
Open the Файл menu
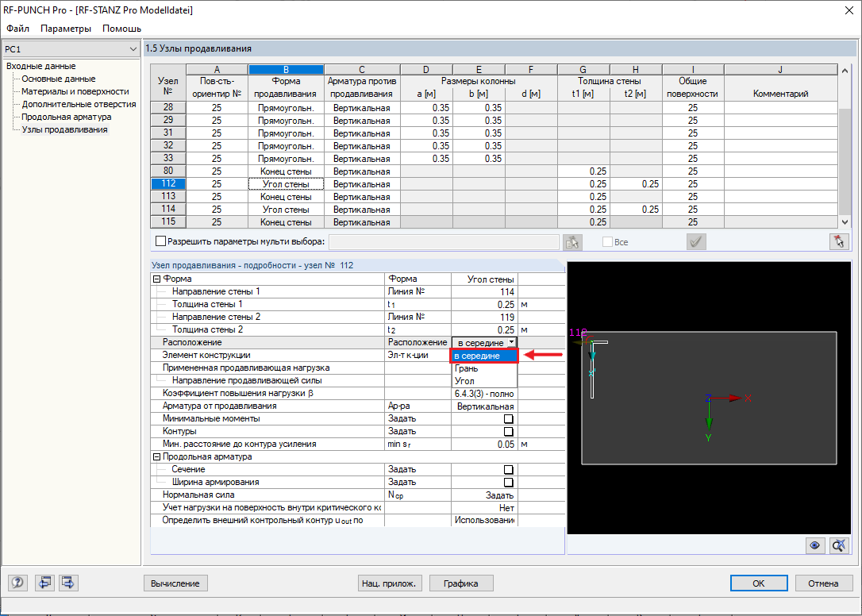17,28
